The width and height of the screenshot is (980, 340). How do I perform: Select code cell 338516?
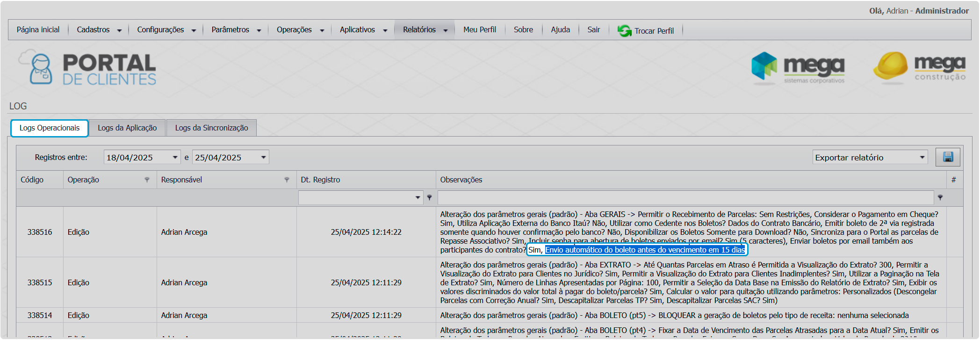(x=40, y=232)
